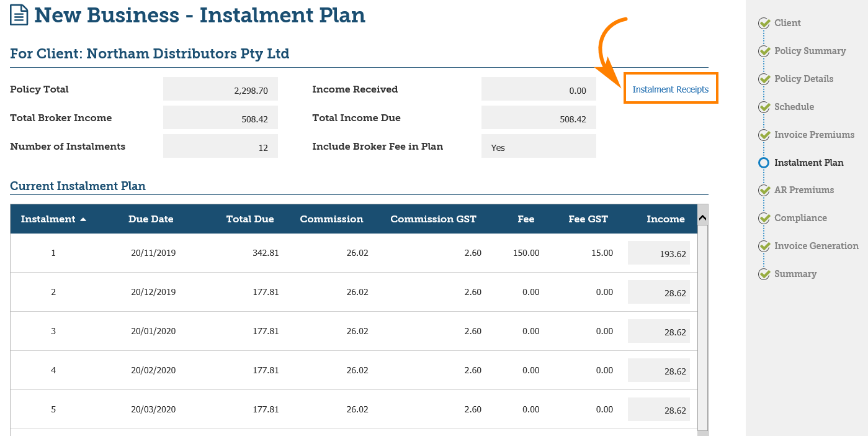This screenshot has height=436, width=868.
Task: Go to the AR Premiums step
Action: (x=803, y=190)
